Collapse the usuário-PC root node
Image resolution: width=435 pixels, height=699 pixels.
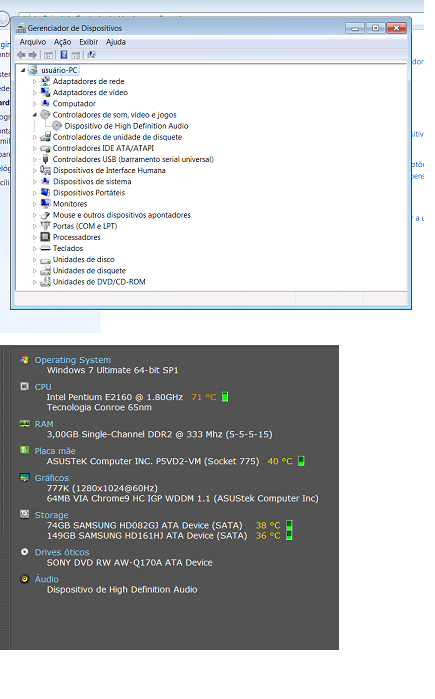[23, 70]
